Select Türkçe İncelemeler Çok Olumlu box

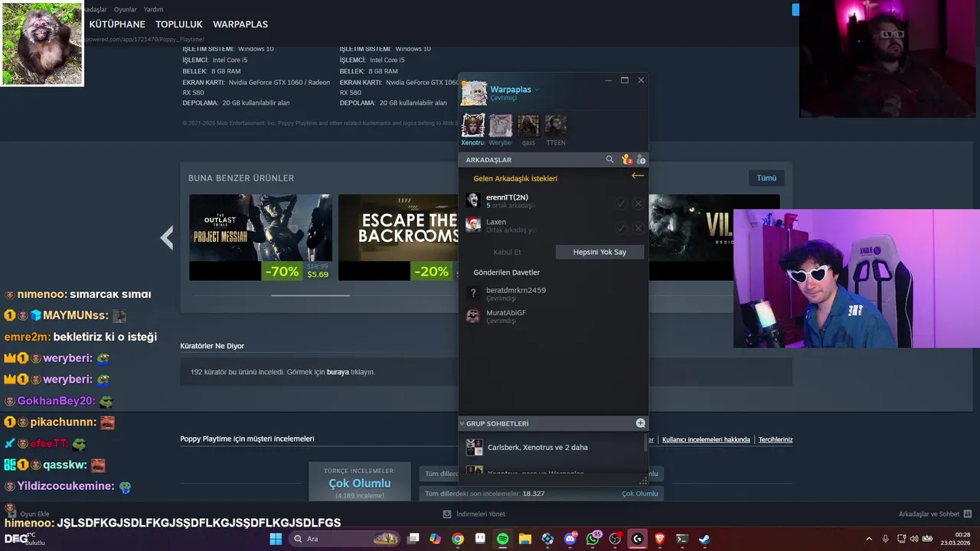360,482
